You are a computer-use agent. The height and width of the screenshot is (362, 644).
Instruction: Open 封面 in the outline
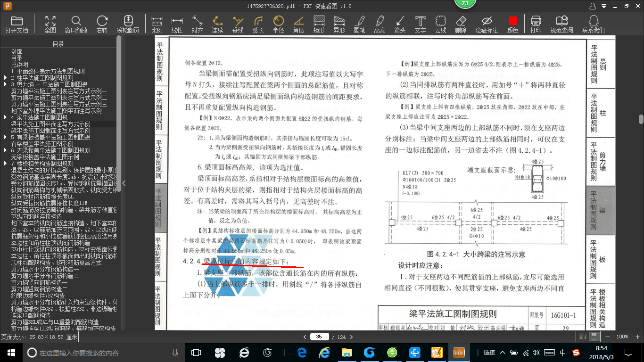17,51
